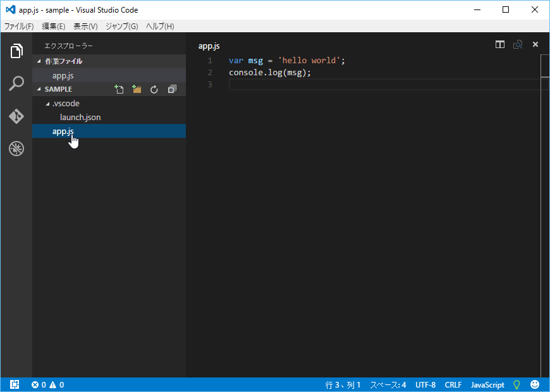Screen dimensions: 550x392
Task: Click the smiley feedback icon in status bar
Action: 535,384
